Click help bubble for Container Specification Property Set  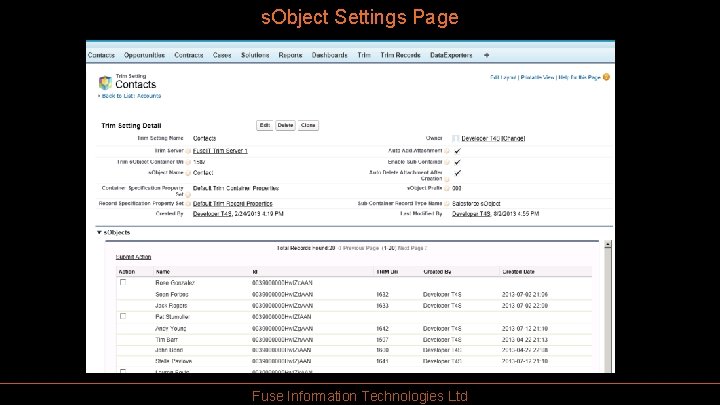point(188,195)
